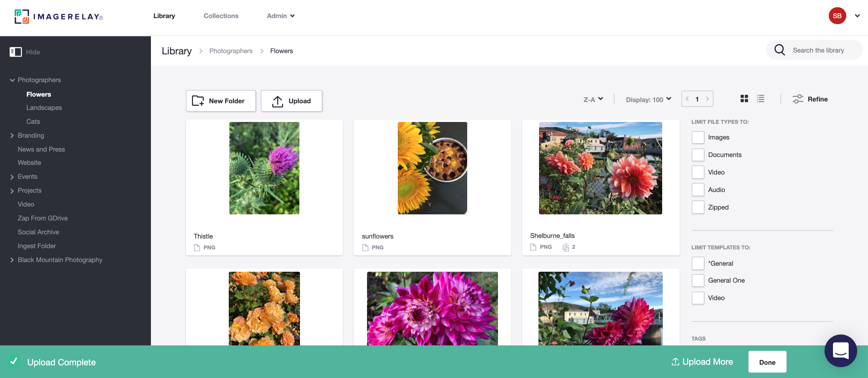Click the list view icon
The width and height of the screenshot is (868, 378).
(760, 98)
